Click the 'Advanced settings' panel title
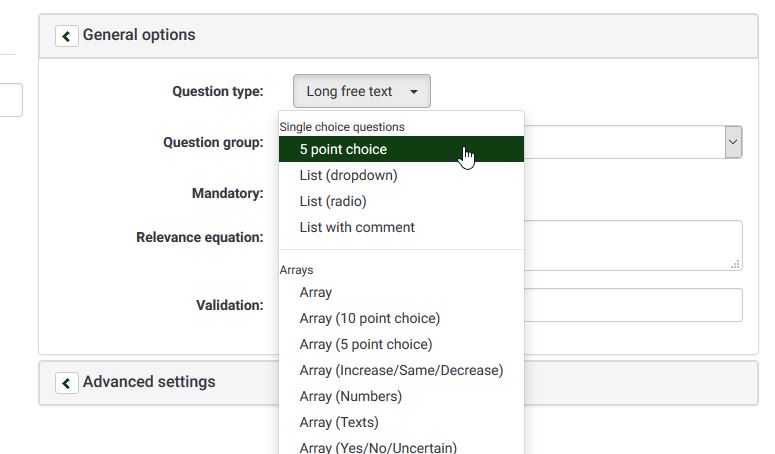The image size is (775, 454). coord(149,382)
